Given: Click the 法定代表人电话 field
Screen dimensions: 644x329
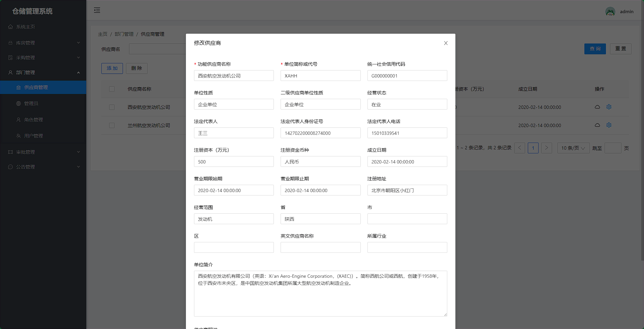Looking at the screenshot, I should tap(407, 133).
